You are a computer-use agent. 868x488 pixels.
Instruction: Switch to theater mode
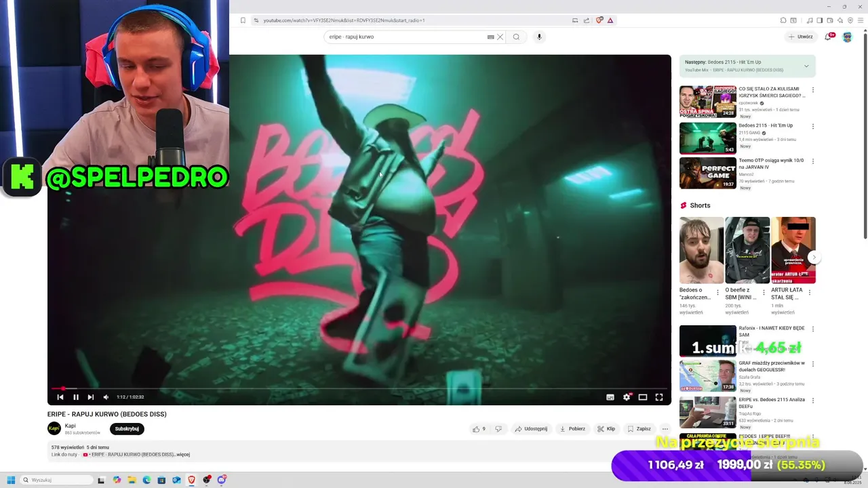tap(643, 397)
